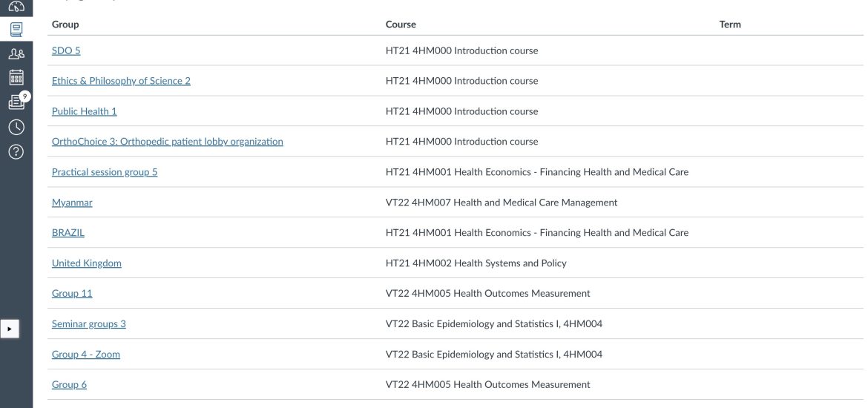
Task: Open the BRAZIL group link
Action: pos(68,232)
